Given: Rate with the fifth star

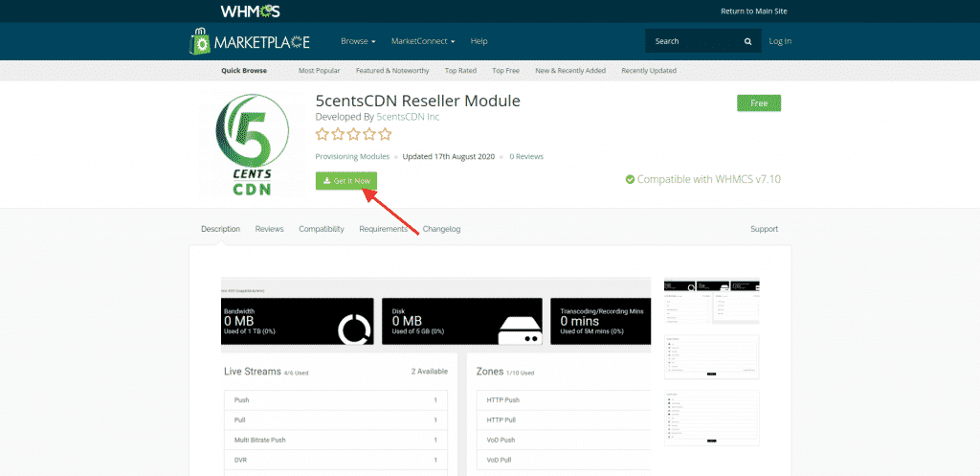Looking at the screenshot, I should point(385,134).
